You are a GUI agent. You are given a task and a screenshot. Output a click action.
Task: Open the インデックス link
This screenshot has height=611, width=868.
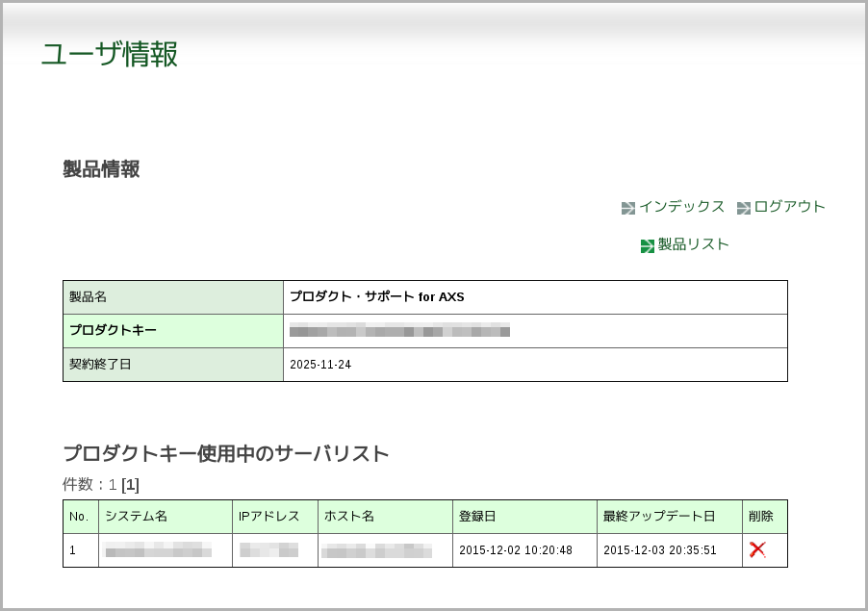(681, 207)
